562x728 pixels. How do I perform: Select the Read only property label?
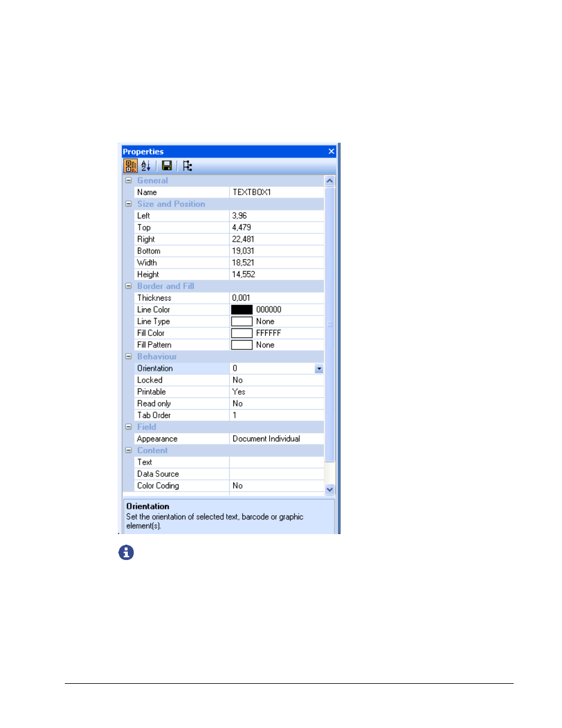[x=154, y=404]
